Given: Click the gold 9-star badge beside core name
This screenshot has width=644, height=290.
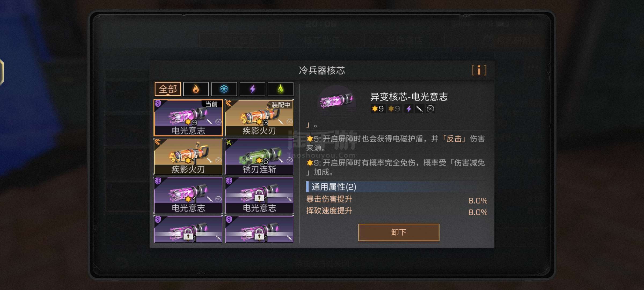Looking at the screenshot, I should coord(378,109).
